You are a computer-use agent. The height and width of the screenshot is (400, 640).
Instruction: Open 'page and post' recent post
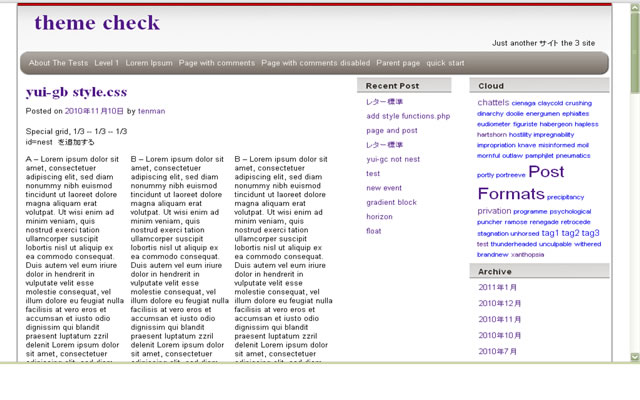click(392, 131)
